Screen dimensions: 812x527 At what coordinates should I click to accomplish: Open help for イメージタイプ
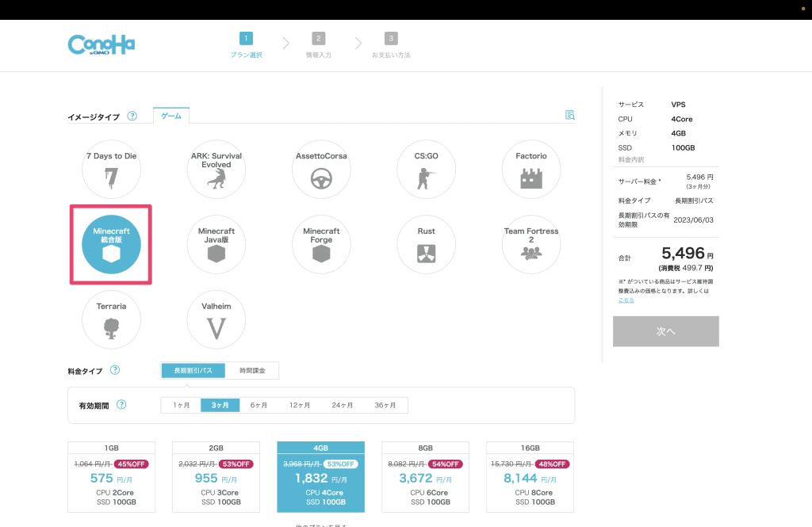point(132,116)
